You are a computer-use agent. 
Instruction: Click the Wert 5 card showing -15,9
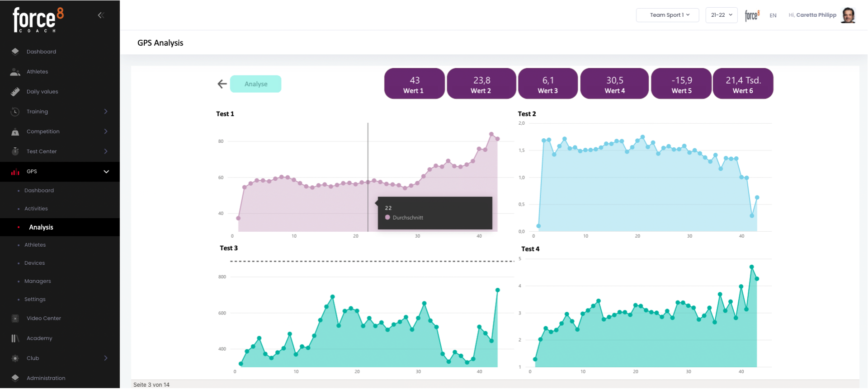coord(681,84)
